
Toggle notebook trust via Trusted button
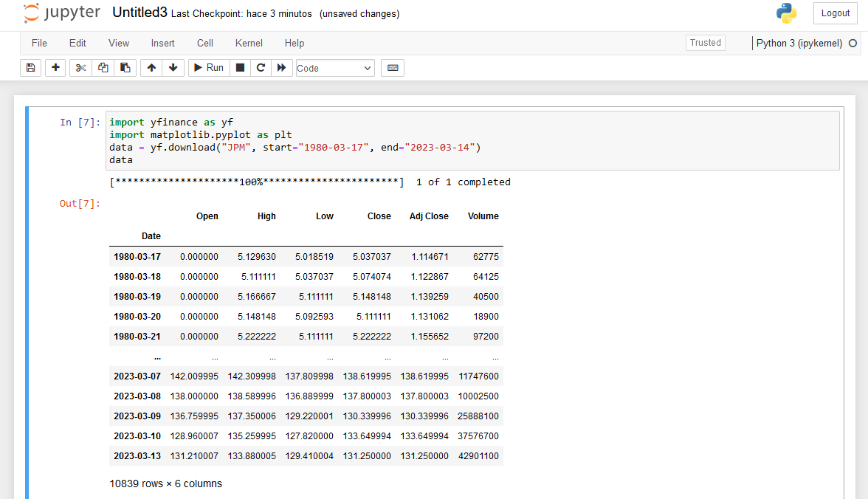(x=705, y=42)
